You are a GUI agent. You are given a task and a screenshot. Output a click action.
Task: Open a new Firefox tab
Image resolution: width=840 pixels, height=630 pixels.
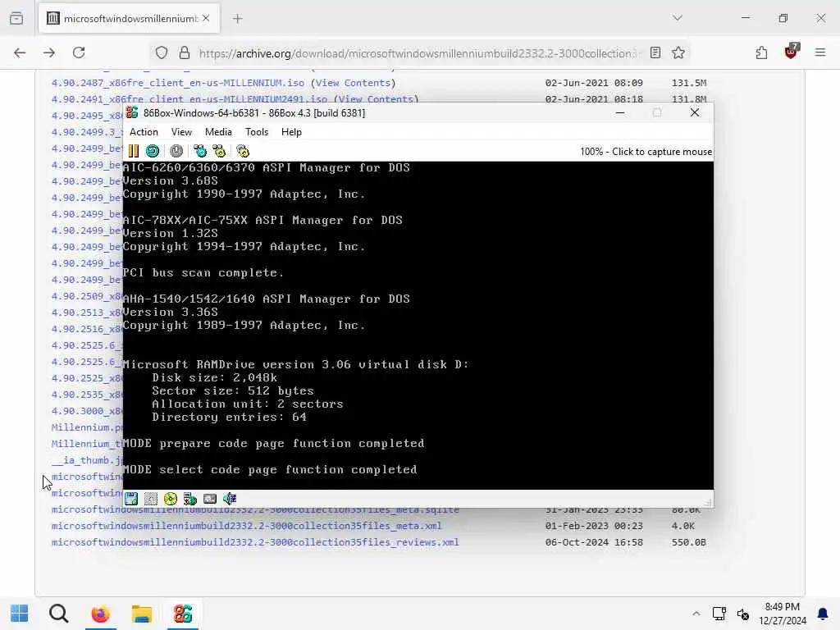coord(238,19)
